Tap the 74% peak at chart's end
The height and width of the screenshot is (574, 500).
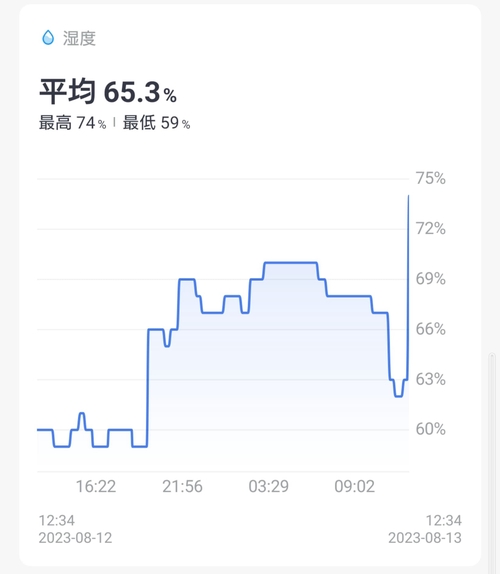point(408,196)
